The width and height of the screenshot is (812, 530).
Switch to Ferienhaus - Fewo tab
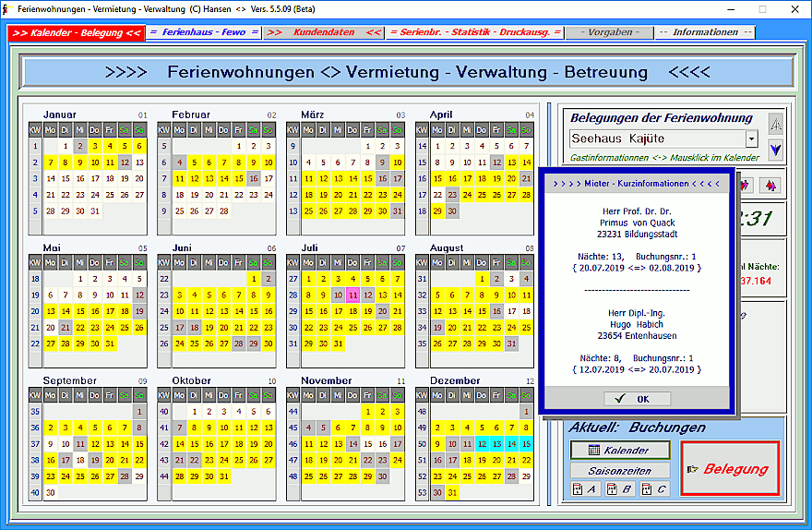[204, 32]
